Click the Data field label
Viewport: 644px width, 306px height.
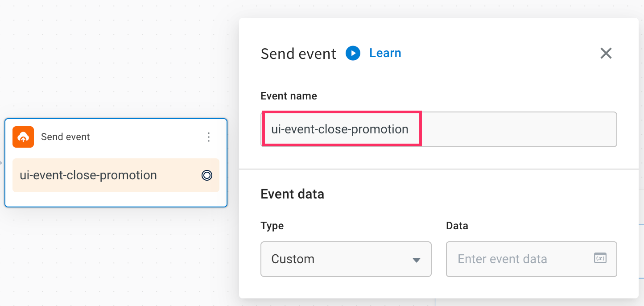pos(457,226)
